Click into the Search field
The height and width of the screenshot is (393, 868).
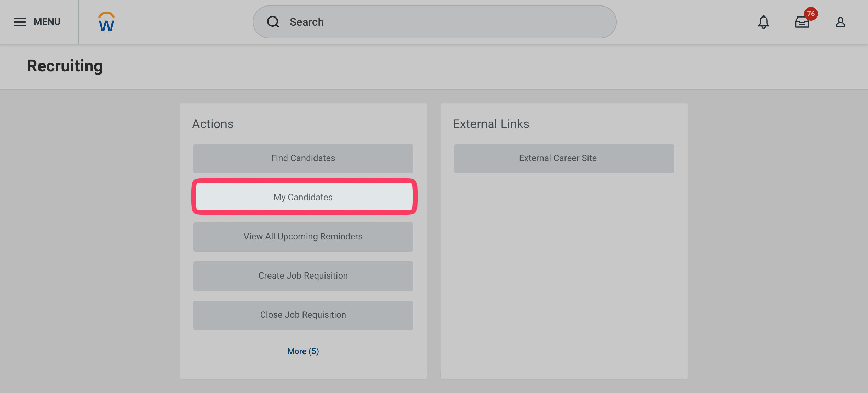coord(446,22)
